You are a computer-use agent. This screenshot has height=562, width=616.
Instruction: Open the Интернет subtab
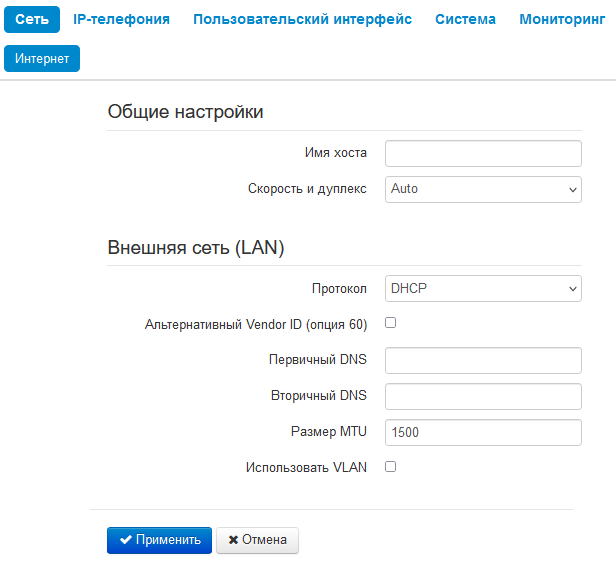(x=42, y=59)
